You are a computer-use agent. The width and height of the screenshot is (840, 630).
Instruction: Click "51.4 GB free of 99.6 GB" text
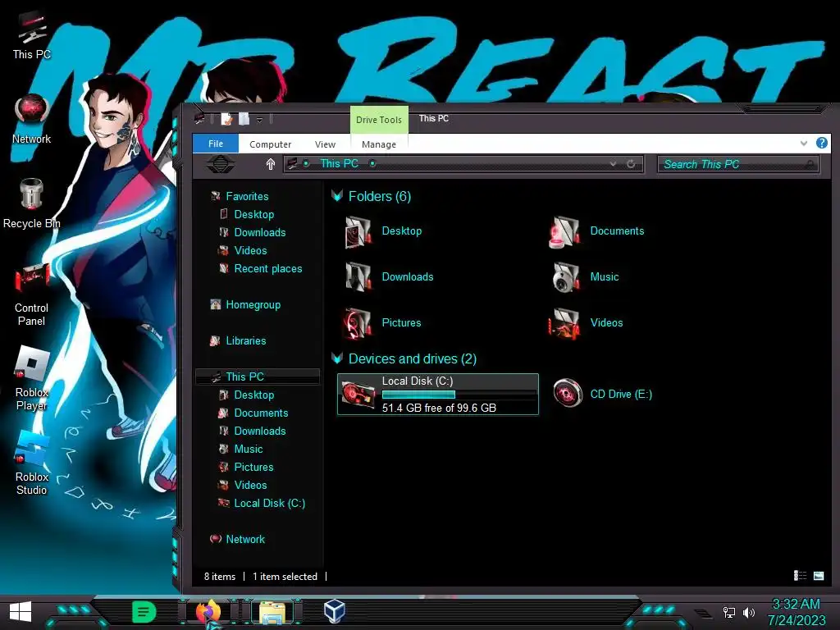point(439,408)
